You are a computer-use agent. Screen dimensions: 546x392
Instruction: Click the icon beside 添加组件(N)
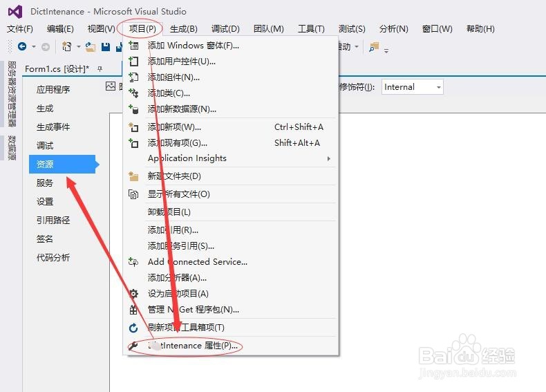(x=133, y=77)
